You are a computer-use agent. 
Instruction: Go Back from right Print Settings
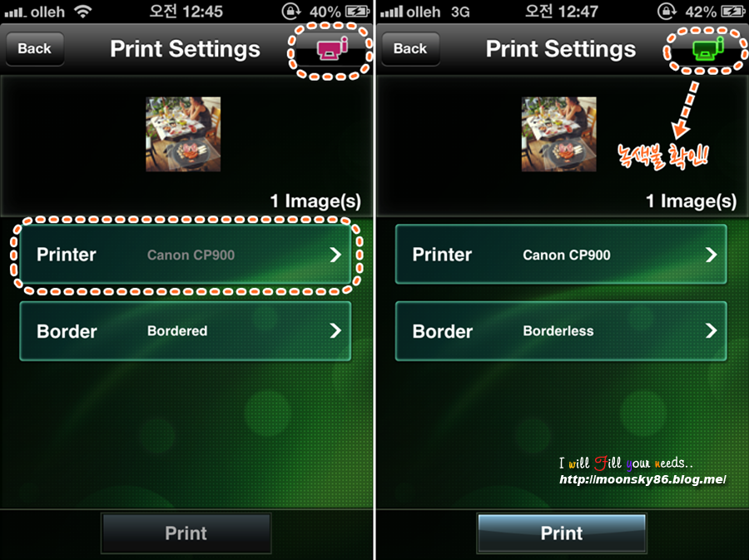410,49
